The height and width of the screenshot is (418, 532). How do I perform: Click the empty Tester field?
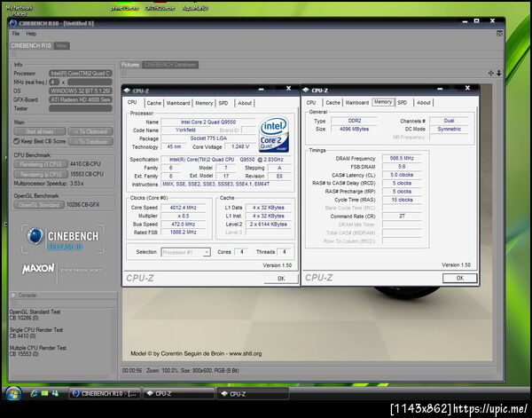tap(81, 108)
